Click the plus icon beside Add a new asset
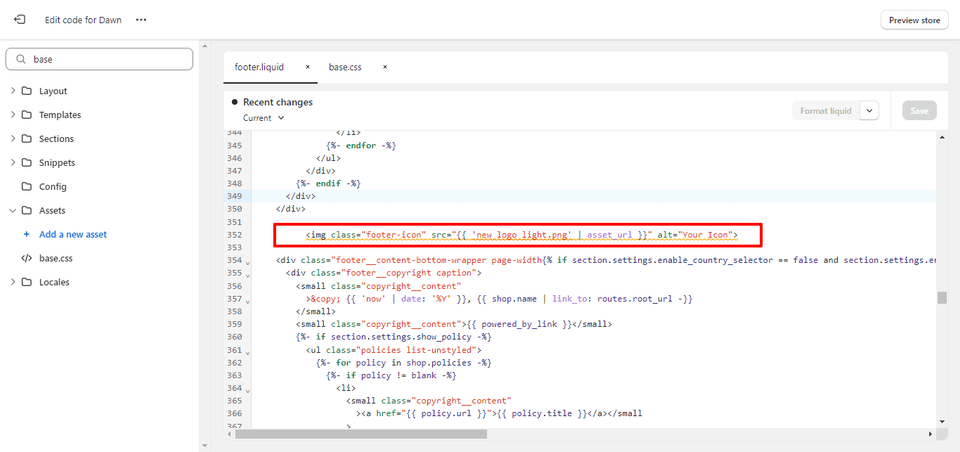The image size is (960, 452). pyautogui.click(x=26, y=234)
